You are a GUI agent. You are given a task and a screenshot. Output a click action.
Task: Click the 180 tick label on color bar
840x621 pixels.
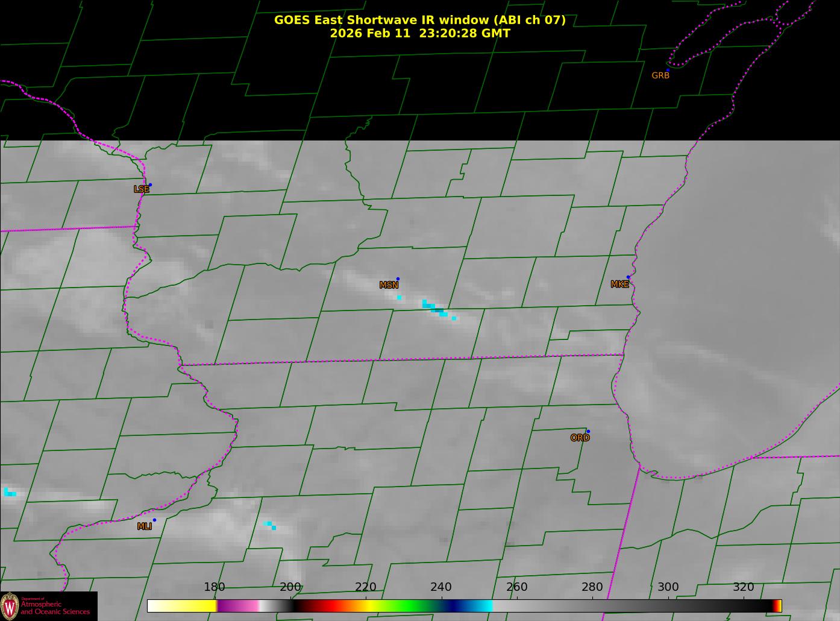[215, 587]
